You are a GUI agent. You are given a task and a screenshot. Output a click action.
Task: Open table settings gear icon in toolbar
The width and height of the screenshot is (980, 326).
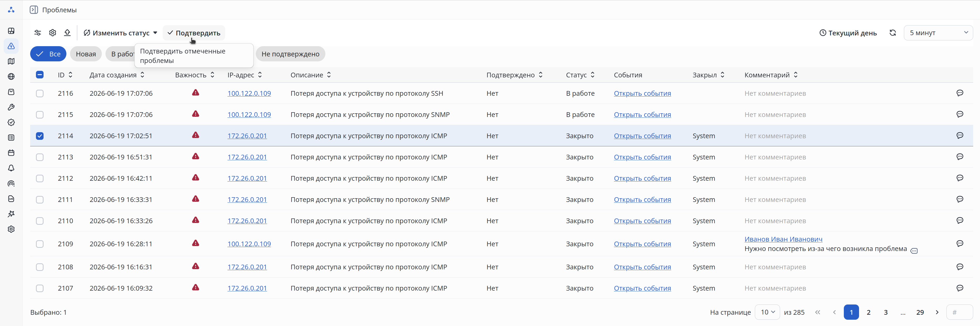[x=52, y=33]
